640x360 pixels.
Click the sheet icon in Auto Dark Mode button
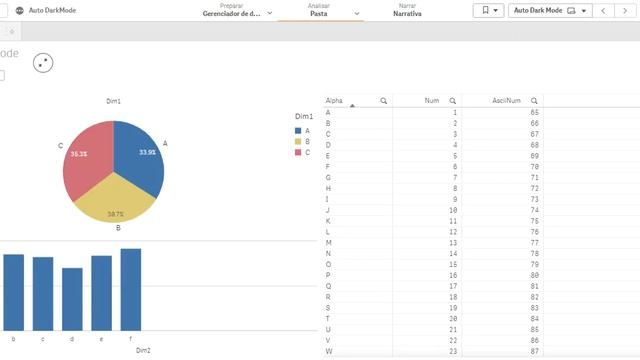pos(571,11)
